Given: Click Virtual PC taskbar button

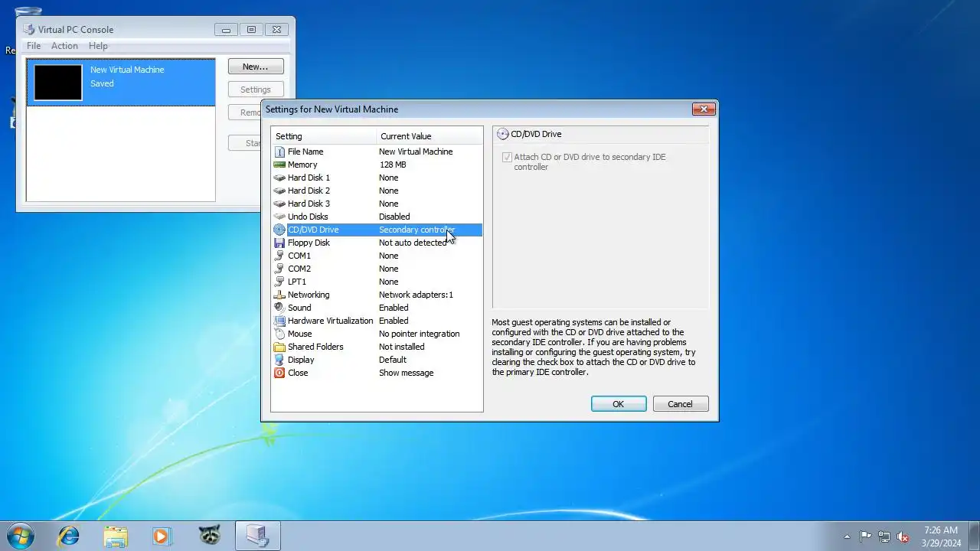Looking at the screenshot, I should (257, 536).
